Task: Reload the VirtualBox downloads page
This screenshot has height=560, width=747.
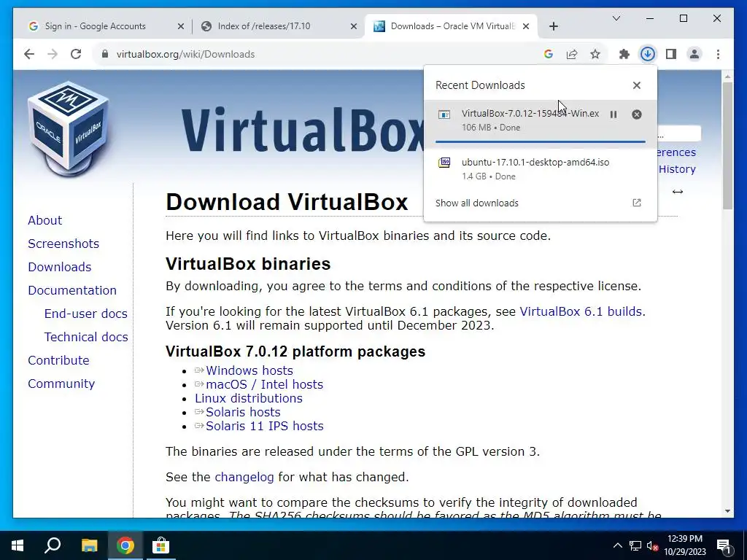Action: tap(76, 54)
